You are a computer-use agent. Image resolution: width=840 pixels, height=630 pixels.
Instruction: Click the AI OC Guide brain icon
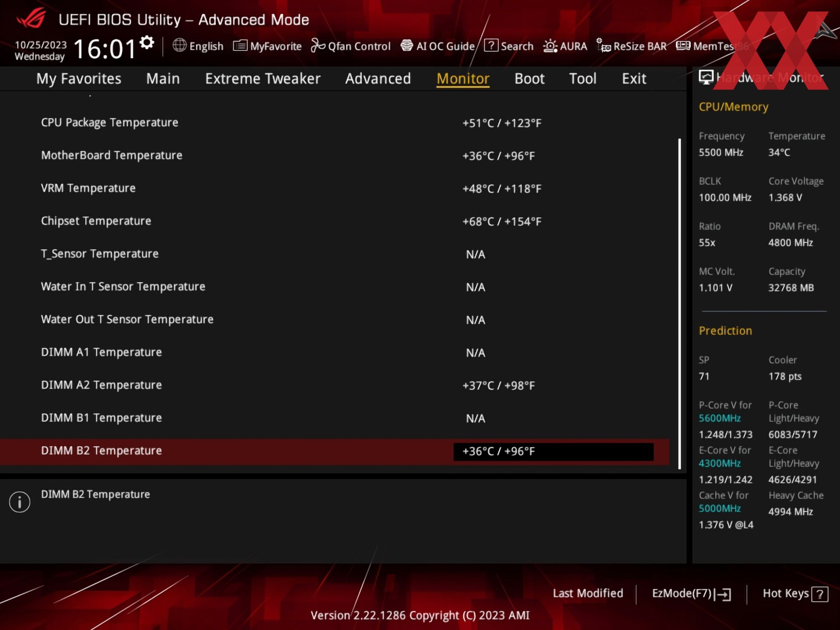click(x=407, y=45)
